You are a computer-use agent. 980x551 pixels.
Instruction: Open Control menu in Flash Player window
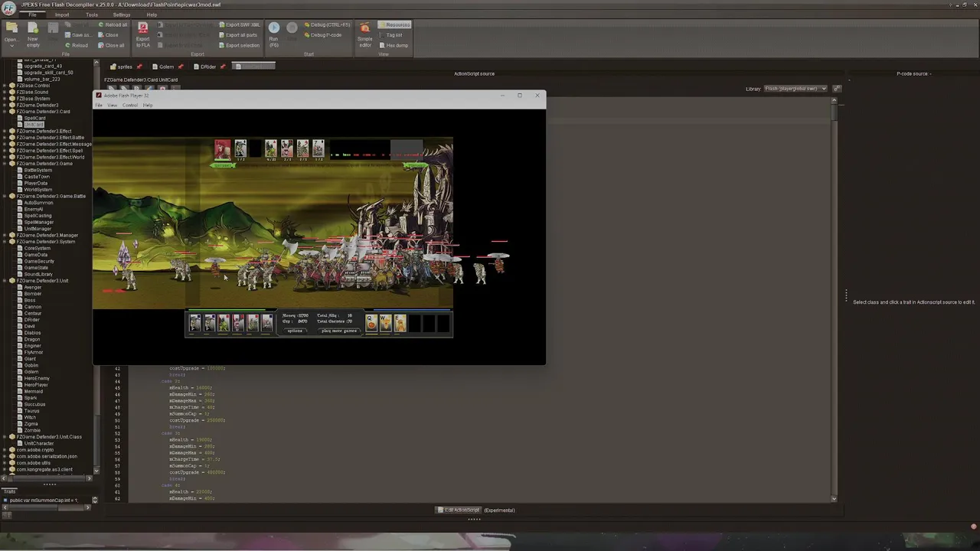[x=129, y=105]
